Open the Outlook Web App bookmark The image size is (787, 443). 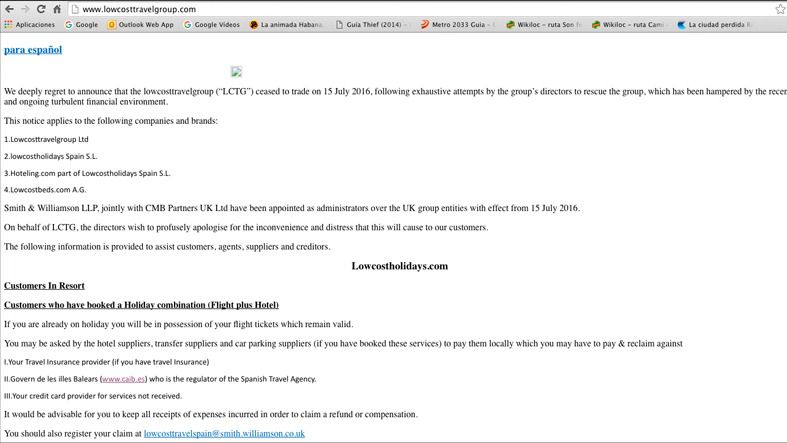[x=141, y=25]
